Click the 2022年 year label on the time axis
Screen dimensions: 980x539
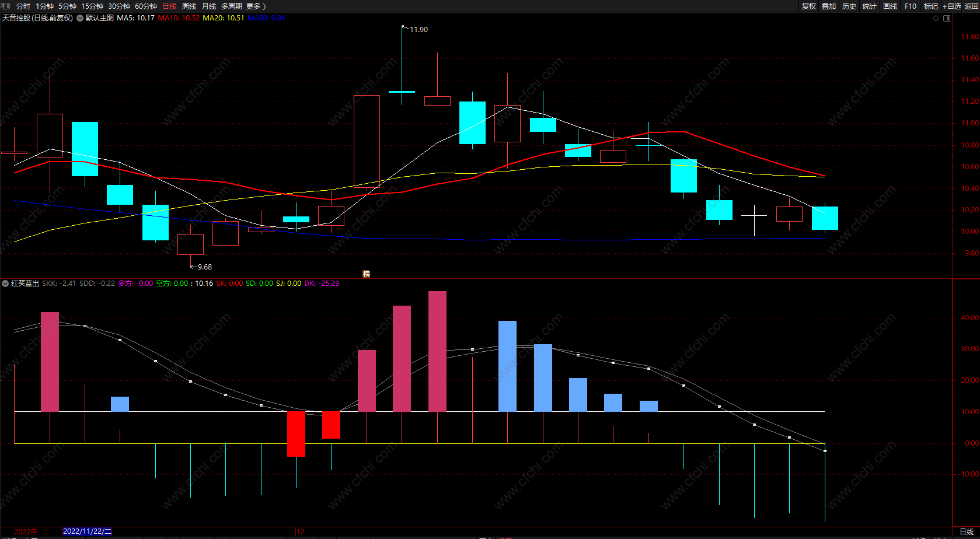point(26,531)
